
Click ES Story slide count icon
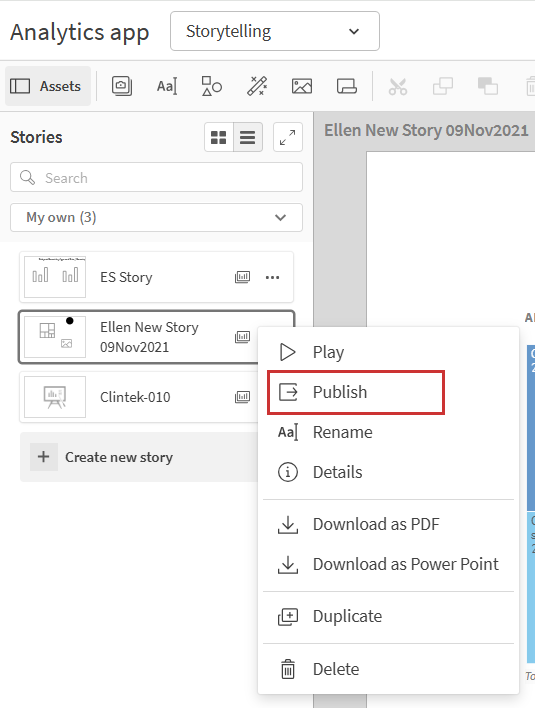tap(242, 277)
